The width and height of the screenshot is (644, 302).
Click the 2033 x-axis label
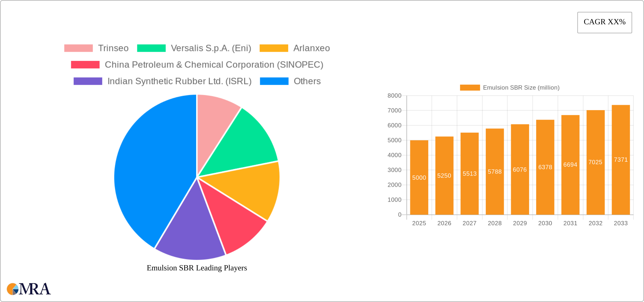point(621,223)
